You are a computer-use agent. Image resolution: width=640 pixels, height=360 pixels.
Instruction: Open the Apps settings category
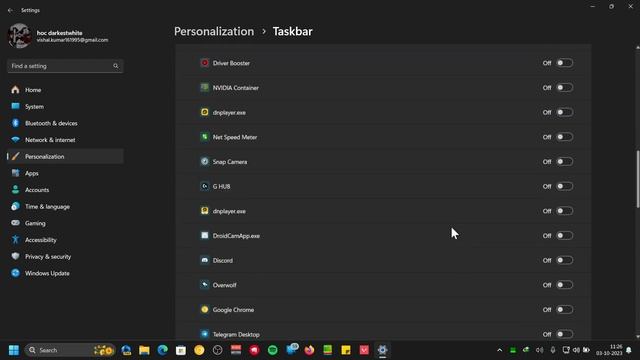[65, 173]
